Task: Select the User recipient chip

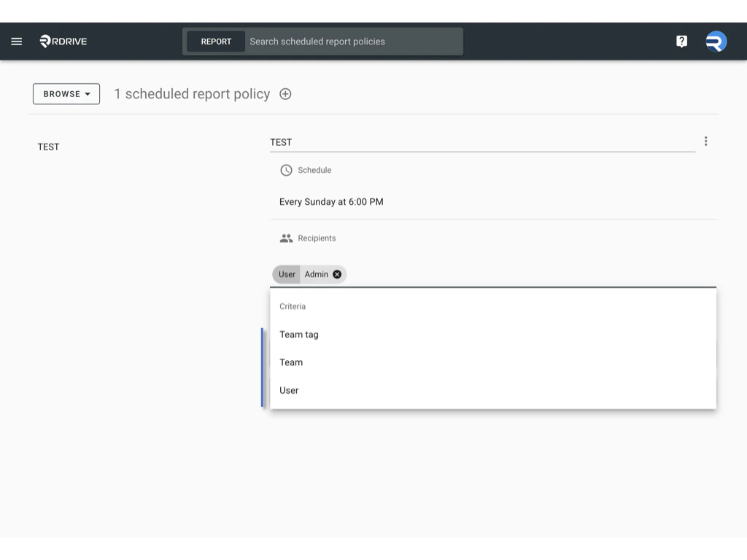Action: pos(286,274)
